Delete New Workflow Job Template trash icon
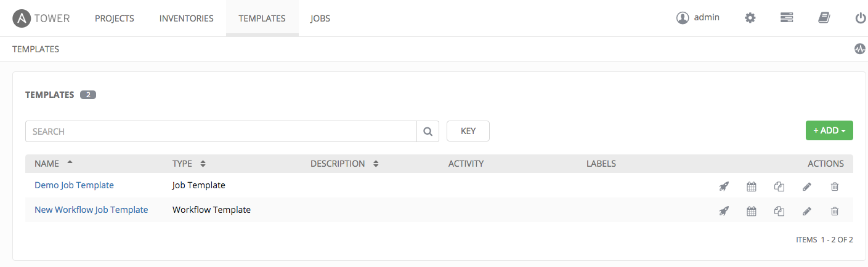868x267 pixels. (835, 211)
